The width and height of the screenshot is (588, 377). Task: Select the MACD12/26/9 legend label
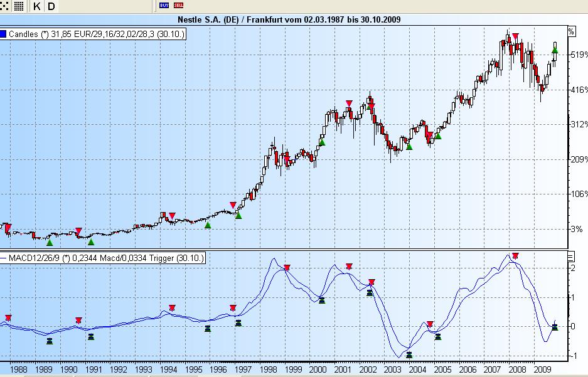(x=106, y=258)
